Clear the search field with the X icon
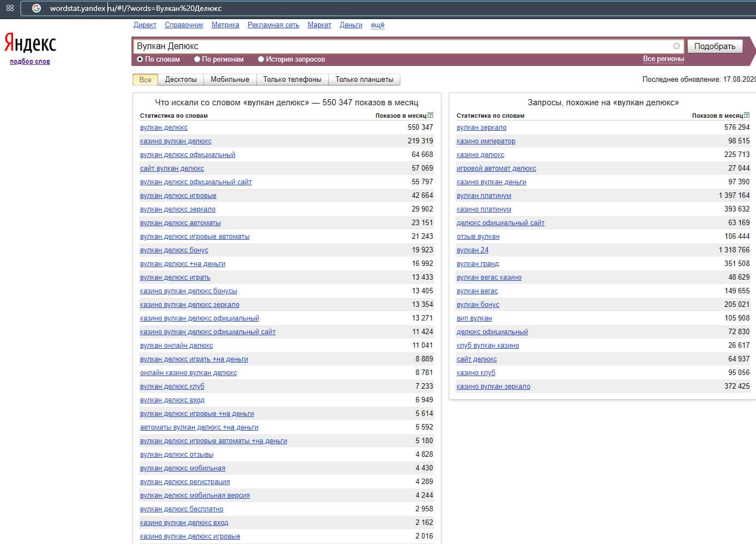Image resolution: width=756 pixels, height=544 pixels. (x=676, y=46)
